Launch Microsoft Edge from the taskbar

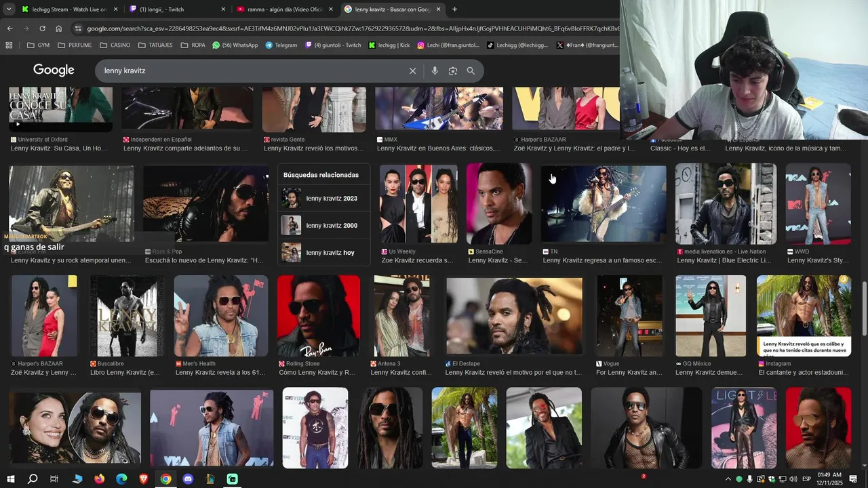point(121,479)
